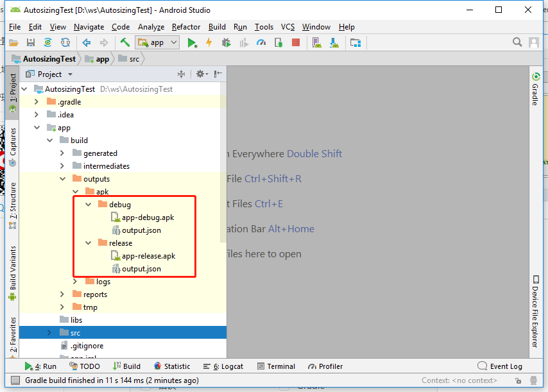Click the Open folder toolbar icon
The height and width of the screenshot is (392, 548).
[13, 42]
